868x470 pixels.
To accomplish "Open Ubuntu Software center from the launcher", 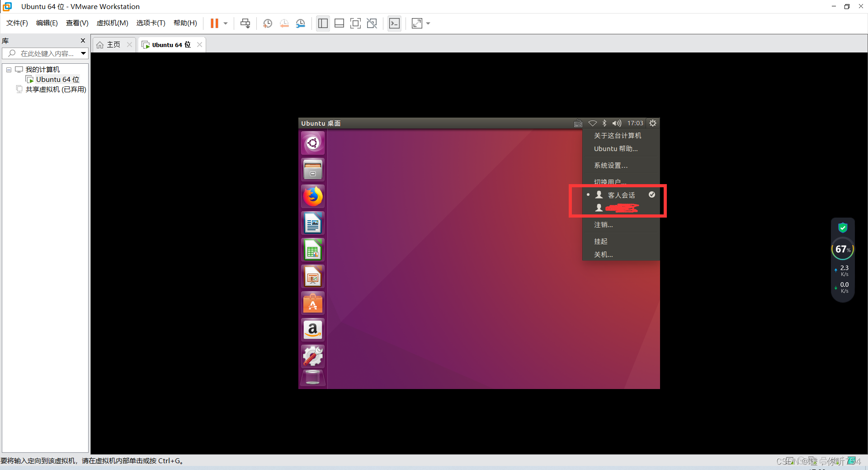I will tap(313, 304).
